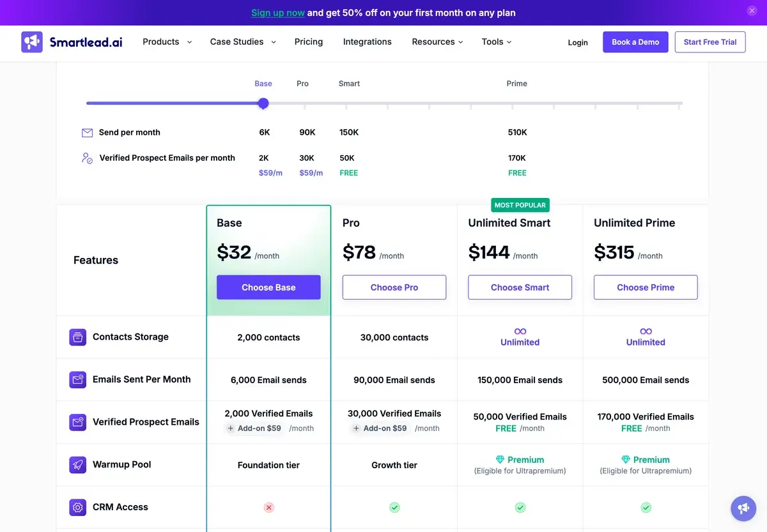This screenshot has width=767, height=532.
Task: Click the Features column heading
Action: pos(96,260)
